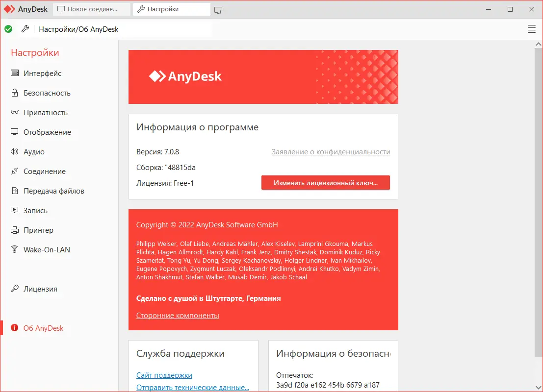Screen dimensions: 543x392
Task: Switch to the Новое соединение tab
Action: [91, 9]
